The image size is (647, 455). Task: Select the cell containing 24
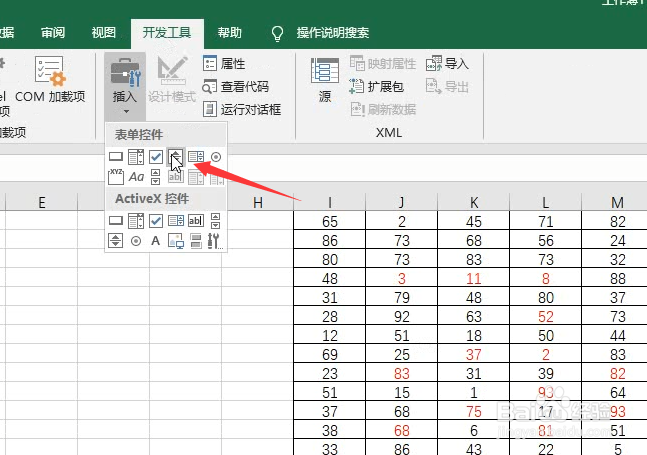(x=614, y=240)
